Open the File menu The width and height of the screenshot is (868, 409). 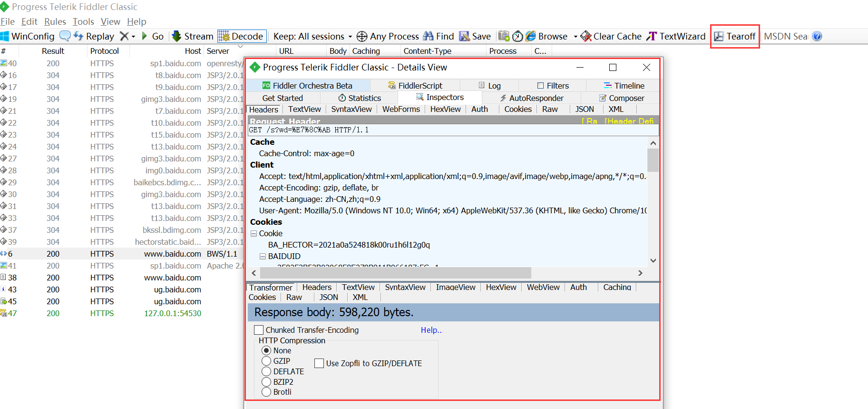pyautogui.click(x=8, y=21)
